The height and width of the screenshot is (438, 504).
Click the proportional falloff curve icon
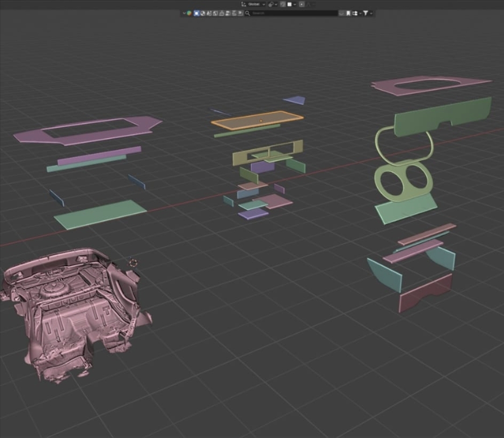point(309,4)
